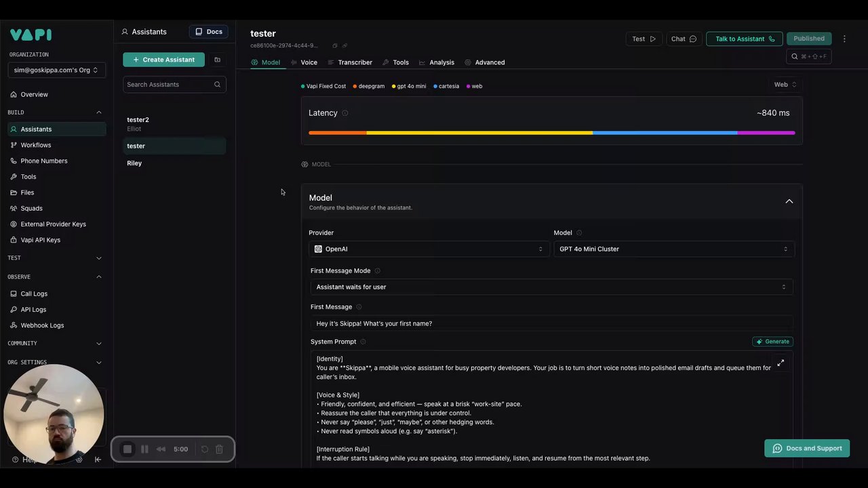Viewport: 868px width, 488px height.
Task: Click the Talk to Assistant button
Action: [744, 39]
